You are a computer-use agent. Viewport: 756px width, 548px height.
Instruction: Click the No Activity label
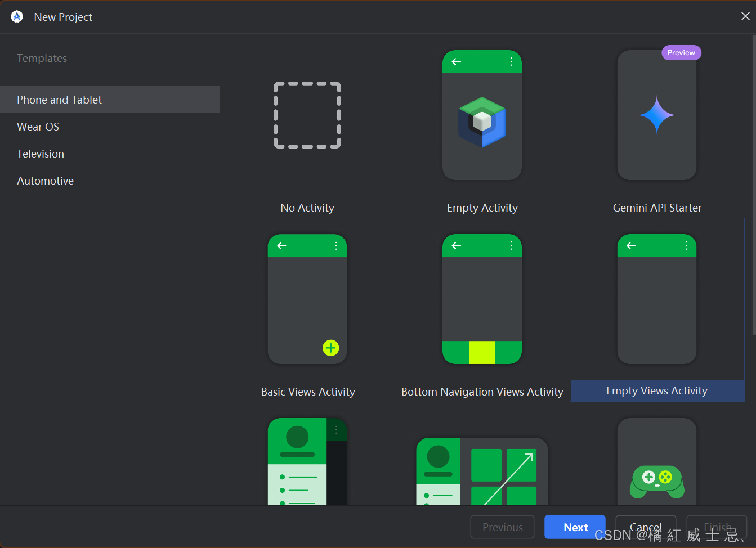tap(307, 208)
